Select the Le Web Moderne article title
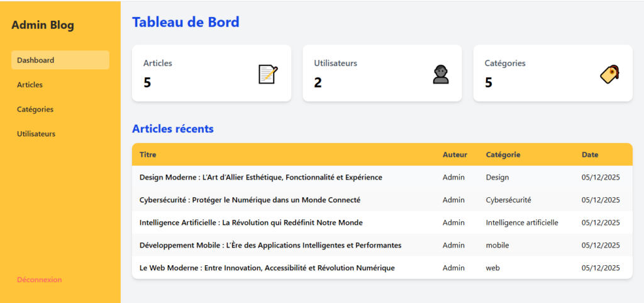 [267, 268]
